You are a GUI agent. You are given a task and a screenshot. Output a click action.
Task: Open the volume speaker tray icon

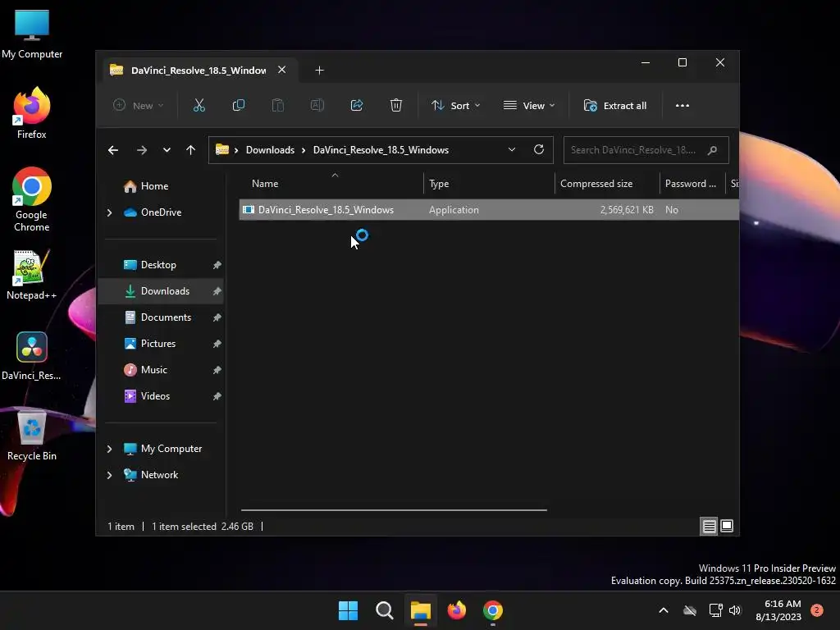tap(735, 610)
